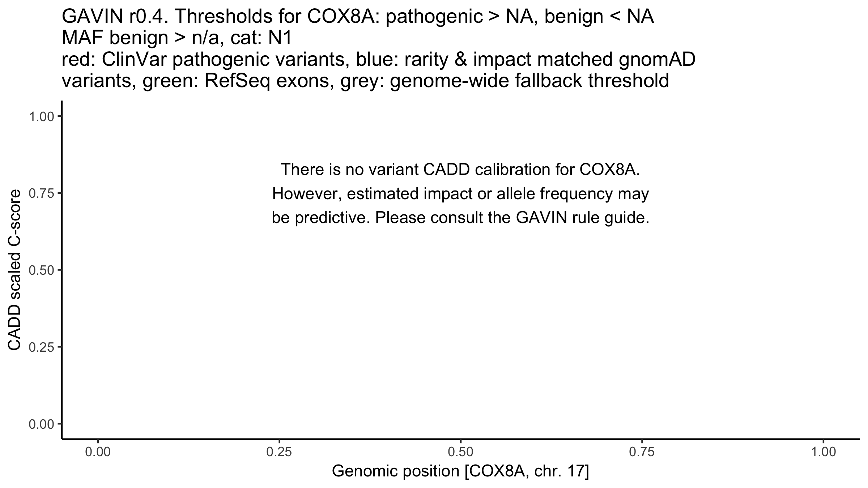The width and height of the screenshot is (868, 488).
Task: Click the 'Genomic position [COX8A, chr. 17]' x-axis label
Action: pos(460,472)
